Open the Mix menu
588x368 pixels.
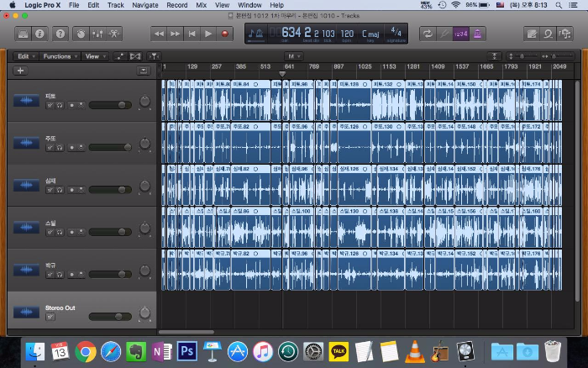[202, 5]
